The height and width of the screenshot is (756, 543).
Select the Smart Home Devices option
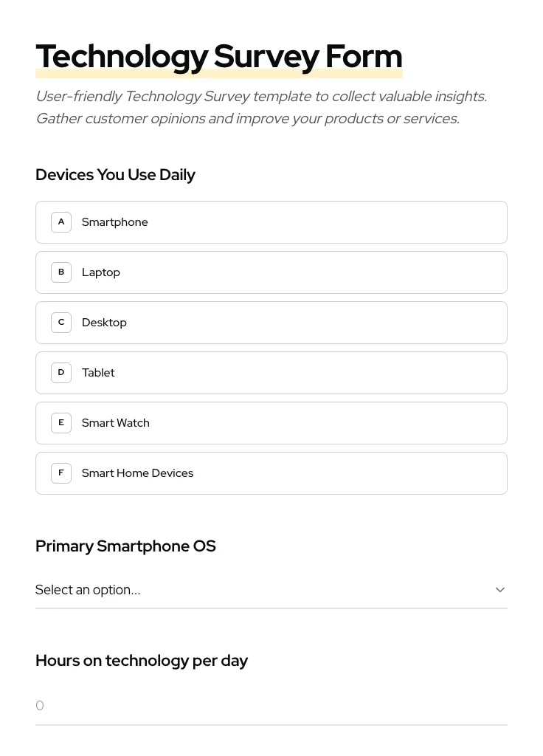[271, 472]
